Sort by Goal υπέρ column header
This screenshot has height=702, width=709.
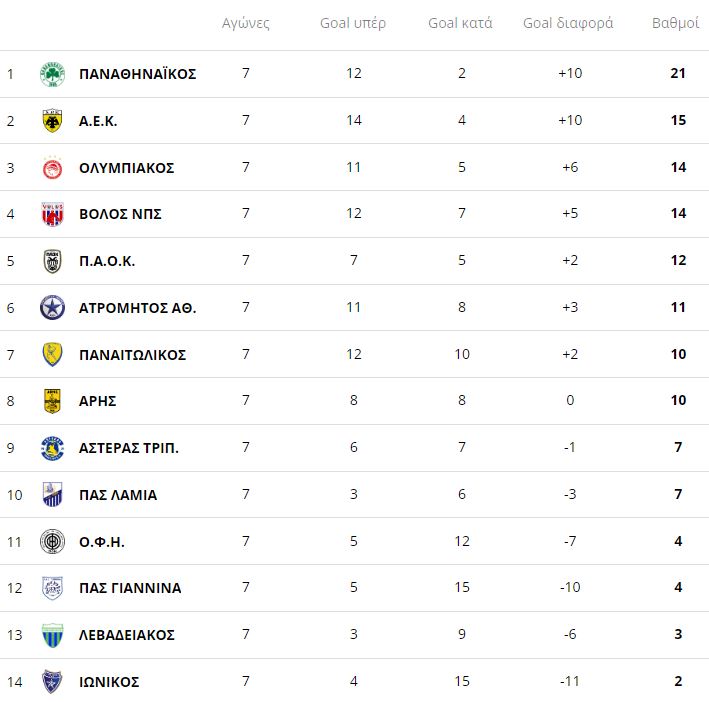tap(353, 23)
